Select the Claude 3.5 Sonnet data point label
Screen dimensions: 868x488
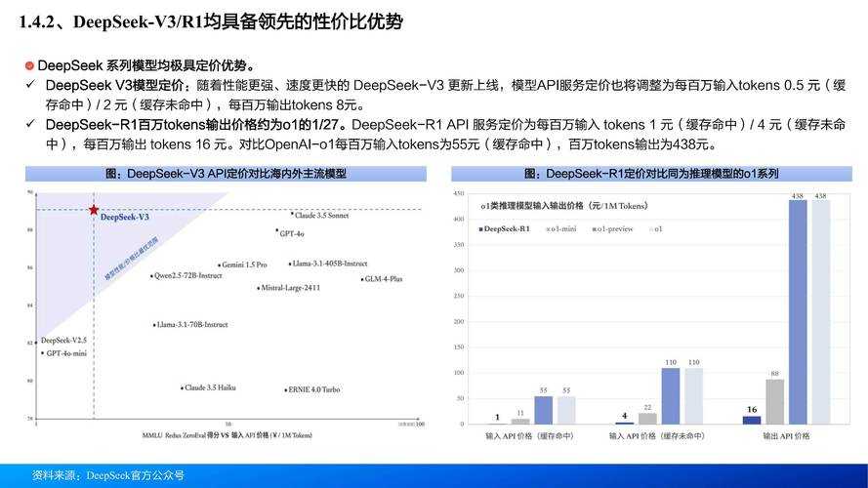pyautogui.click(x=321, y=216)
